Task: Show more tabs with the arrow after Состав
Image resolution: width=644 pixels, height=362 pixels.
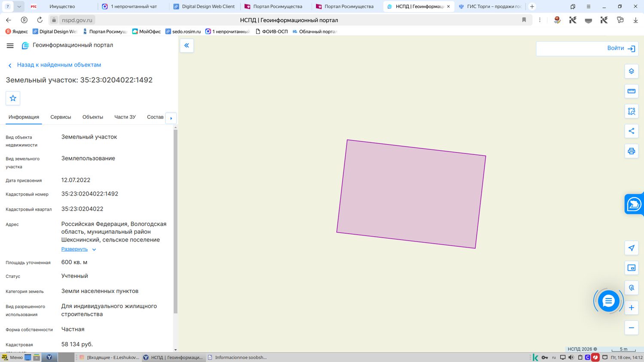Action: point(171,118)
